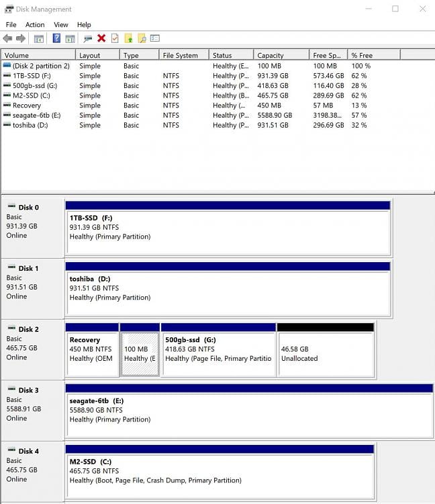Sort by the Status column header
The image size is (435, 504).
tap(231, 55)
